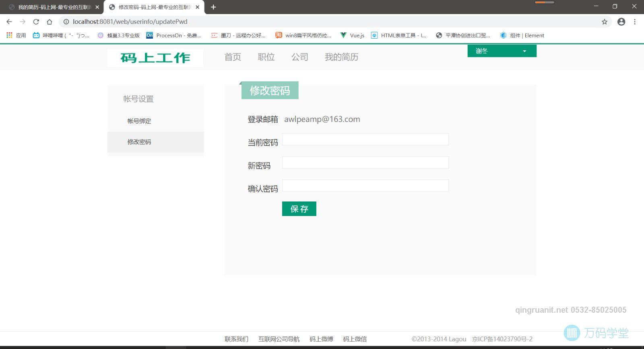View site information icon in address bar

click(66, 22)
